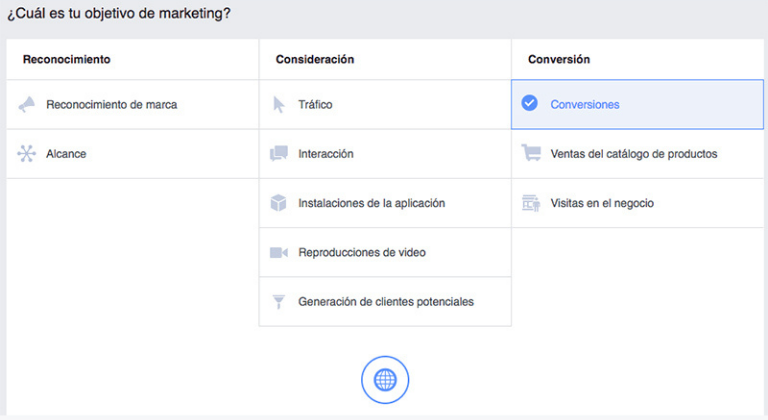Select the Reconocimiento column header
The height and width of the screenshot is (420, 768).
[x=66, y=59]
